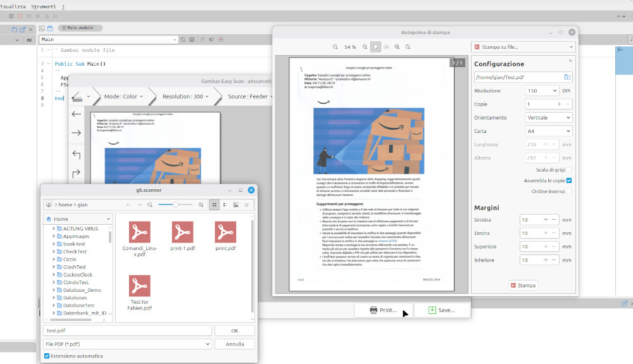Browse for output file next to /home/gian/Test.pdf
Image resolution: width=633 pixels, height=364 pixels.
(567, 77)
